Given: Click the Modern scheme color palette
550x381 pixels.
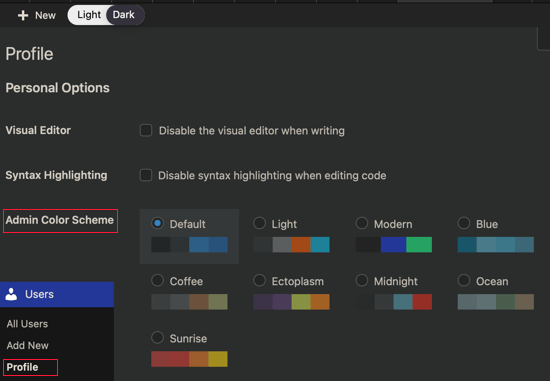Looking at the screenshot, I should point(394,245).
